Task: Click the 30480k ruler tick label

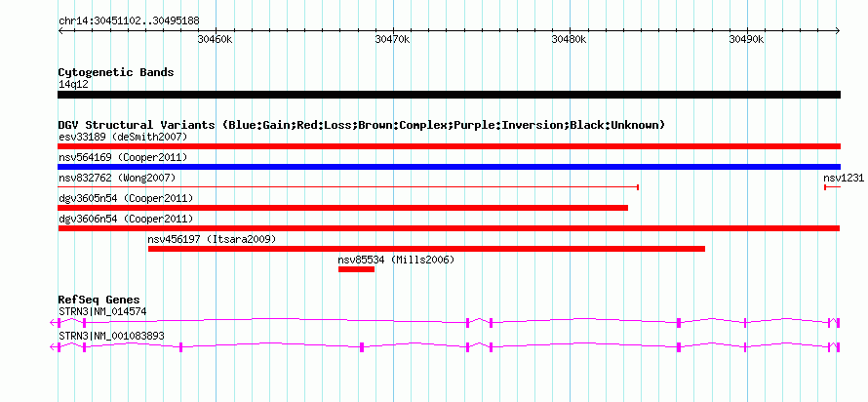Action: pyautogui.click(x=569, y=39)
